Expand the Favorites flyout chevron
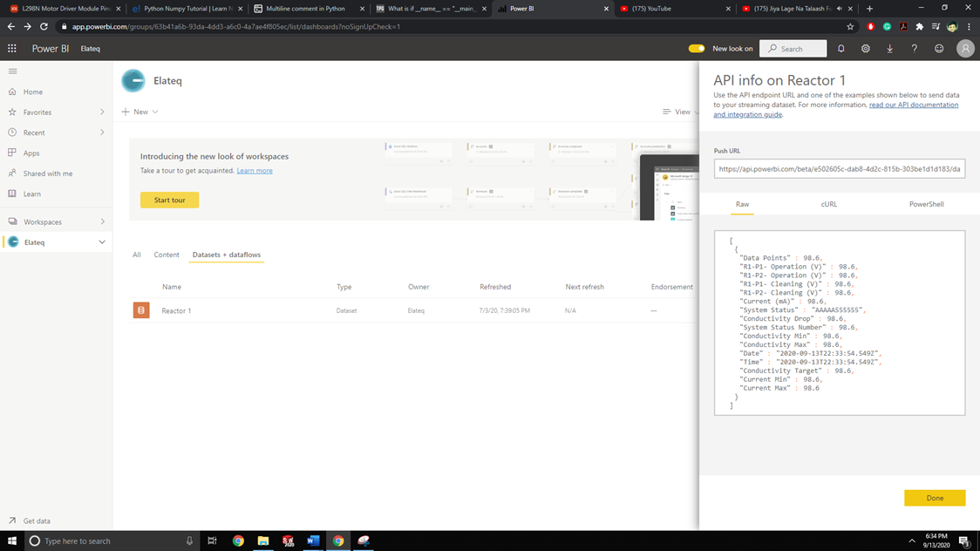The height and width of the screenshot is (551, 980). pyautogui.click(x=102, y=112)
